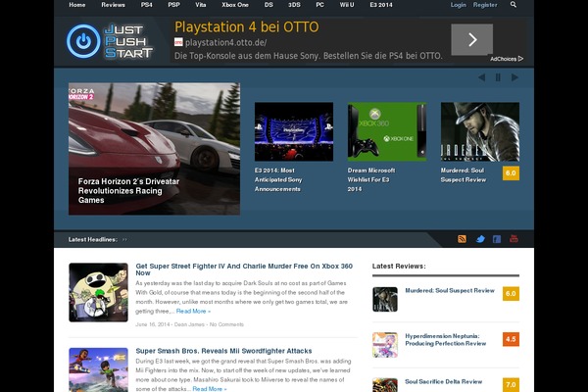The image size is (588, 392).
Task: Open the Home menu item
Action: pyautogui.click(x=76, y=5)
